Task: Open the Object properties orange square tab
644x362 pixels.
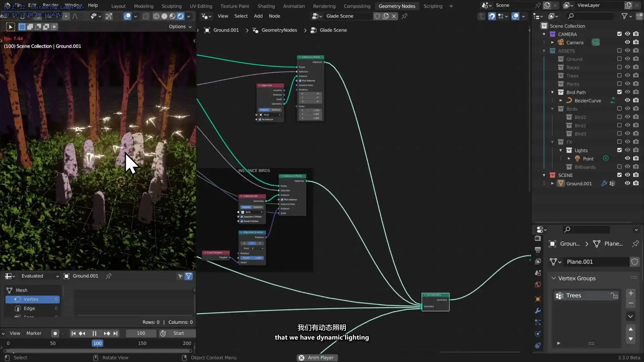Action: pyautogui.click(x=538, y=299)
